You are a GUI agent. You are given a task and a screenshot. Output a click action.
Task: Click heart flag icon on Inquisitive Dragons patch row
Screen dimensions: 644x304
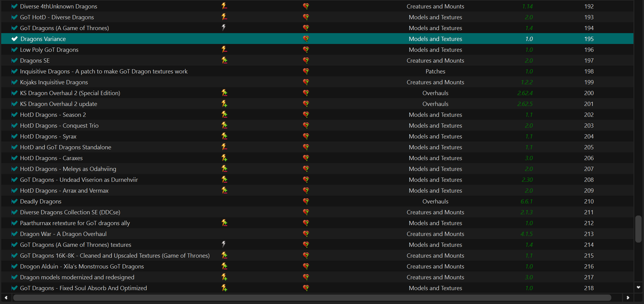[x=306, y=71]
